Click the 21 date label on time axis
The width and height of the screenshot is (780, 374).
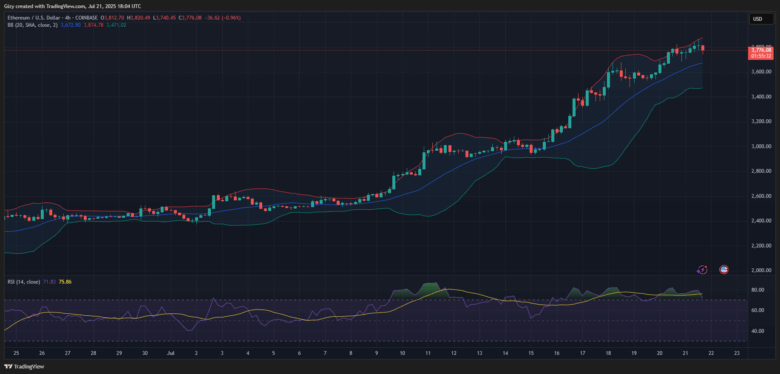coord(685,353)
